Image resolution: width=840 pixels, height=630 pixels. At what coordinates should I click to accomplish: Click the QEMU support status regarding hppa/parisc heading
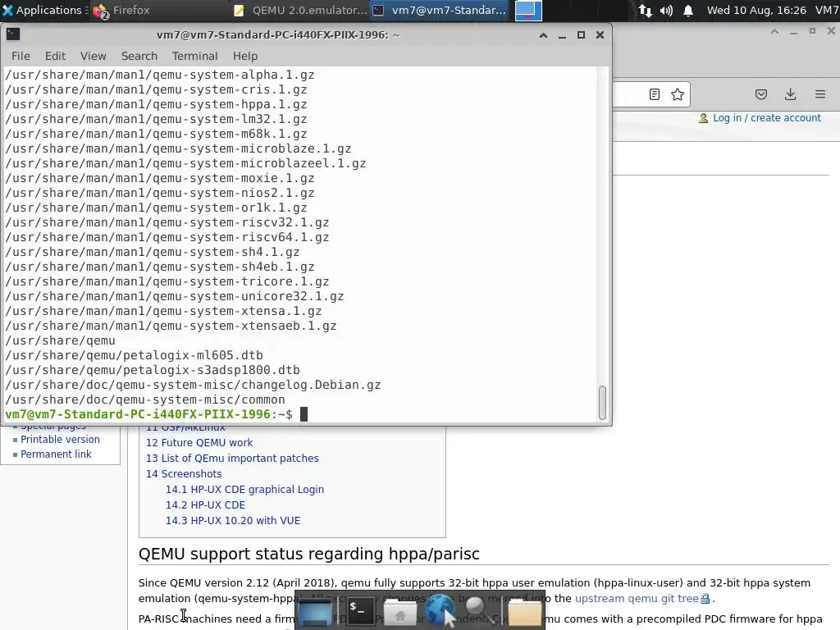tap(308, 554)
